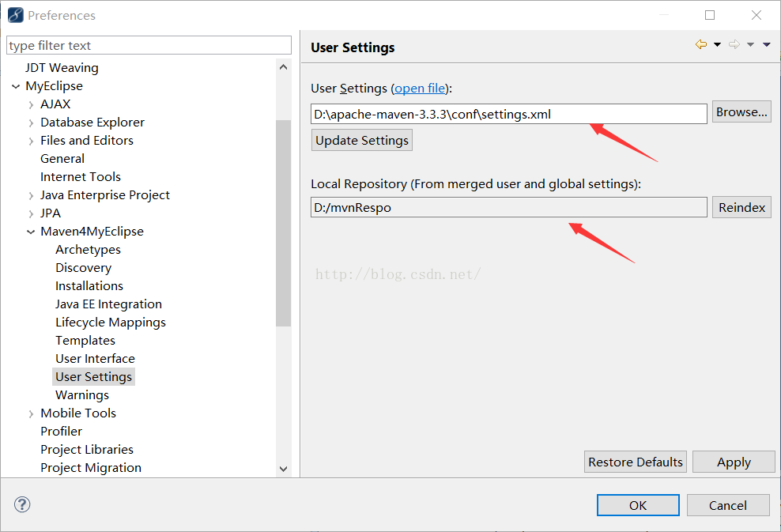Open the forward history dropdown arrow
Image resolution: width=781 pixels, height=532 pixels.
point(751,44)
